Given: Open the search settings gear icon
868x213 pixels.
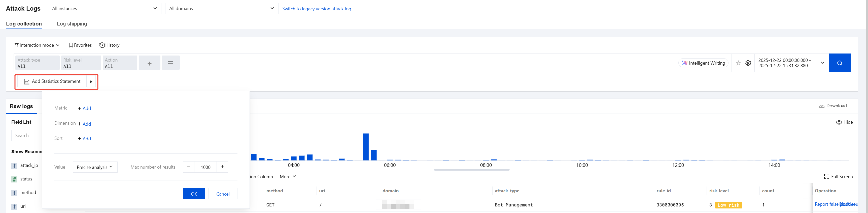Looking at the screenshot, I should [x=748, y=63].
